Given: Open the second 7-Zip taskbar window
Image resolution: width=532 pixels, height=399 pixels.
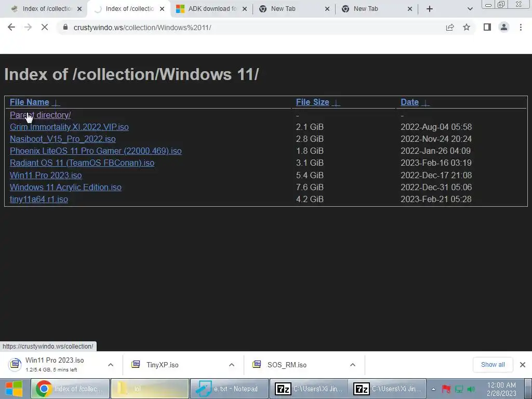Looking at the screenshot, I should (388, 389).
